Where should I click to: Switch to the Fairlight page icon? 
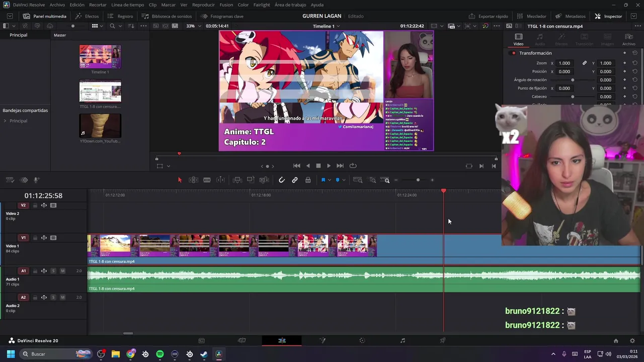[x=403, y=340]
